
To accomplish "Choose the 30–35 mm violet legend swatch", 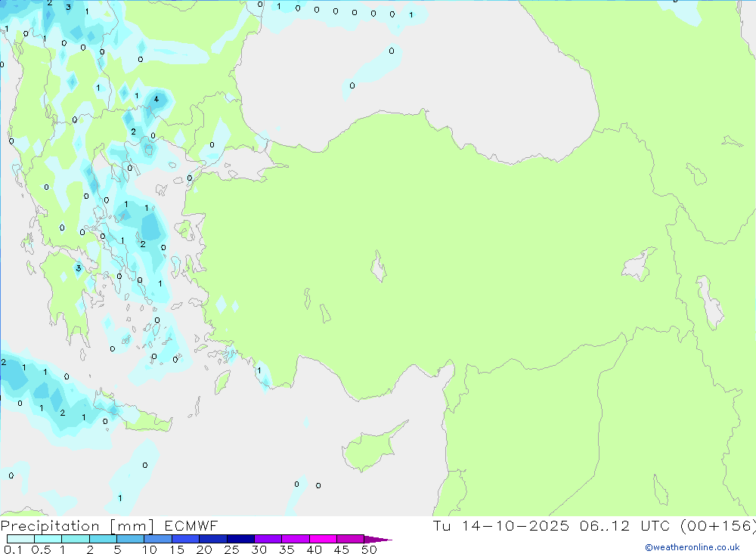I will coord(268,539).
